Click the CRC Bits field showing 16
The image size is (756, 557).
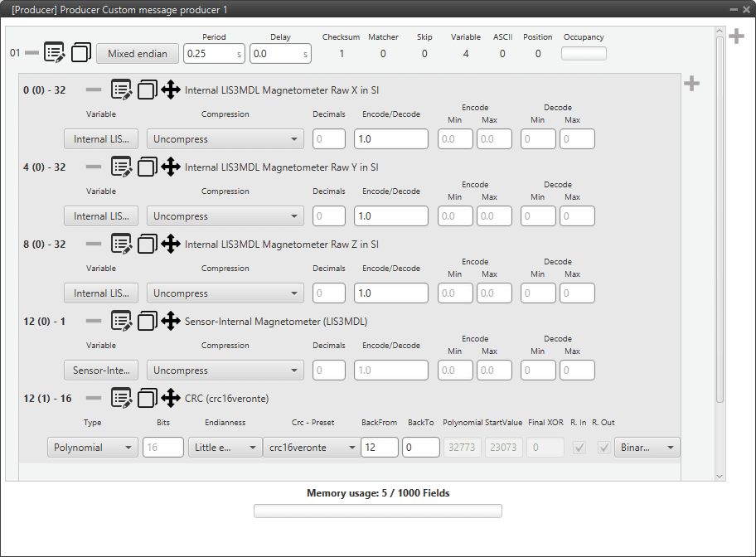click(163, 448)
